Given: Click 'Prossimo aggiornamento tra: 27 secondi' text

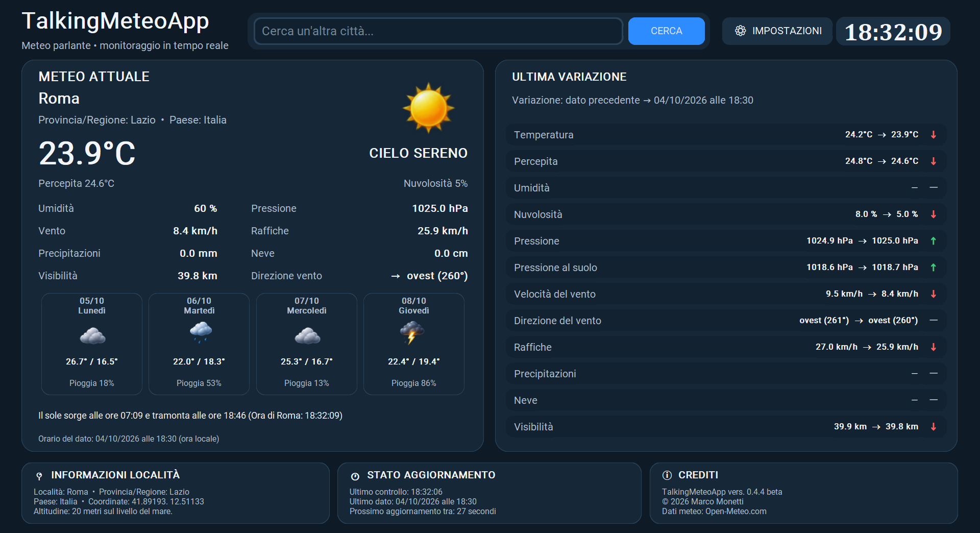Looking at the screenshot, I should click(x=423, y=512).
